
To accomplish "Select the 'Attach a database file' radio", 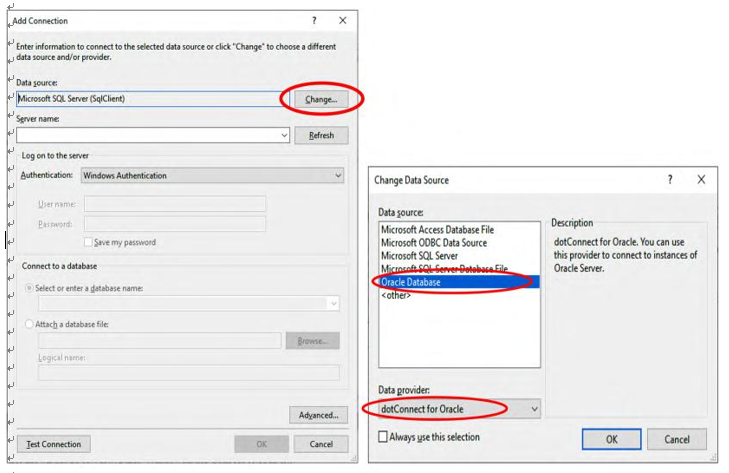I will click(29, 324).
